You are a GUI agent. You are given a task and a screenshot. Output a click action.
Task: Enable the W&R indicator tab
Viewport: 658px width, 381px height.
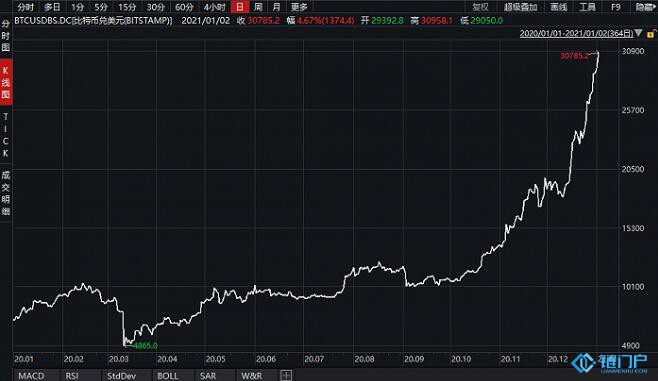(252, 376)
